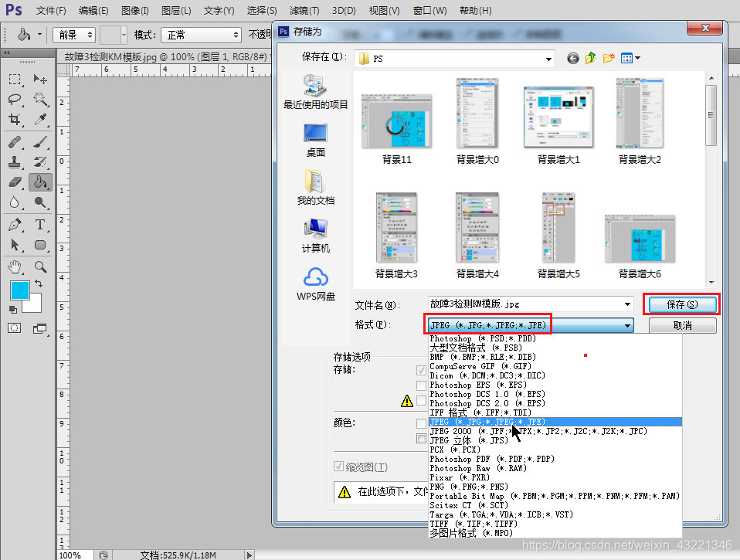Screen dimensions: 740x560
Task: Select the History Brush tool
Action: coord(40,161)
